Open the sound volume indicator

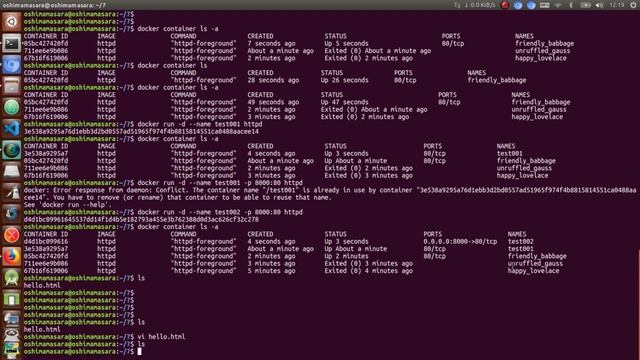pyautogui.click(x=599, y=5)
